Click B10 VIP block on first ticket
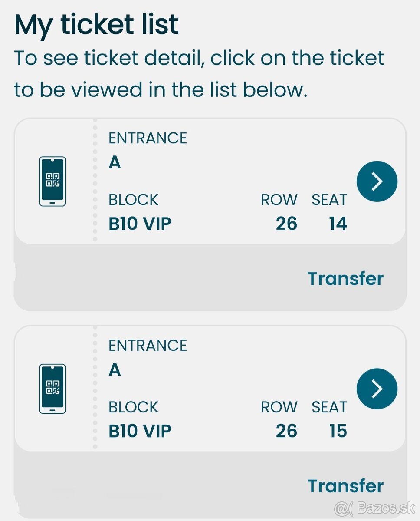The height and width of the screenshot is (521, 420). point(140,224)
